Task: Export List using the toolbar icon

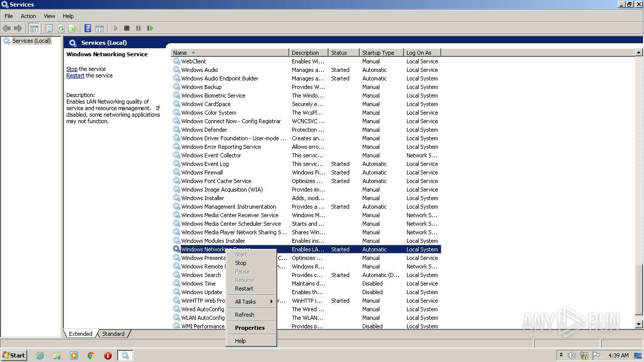Action: [72, 28]
